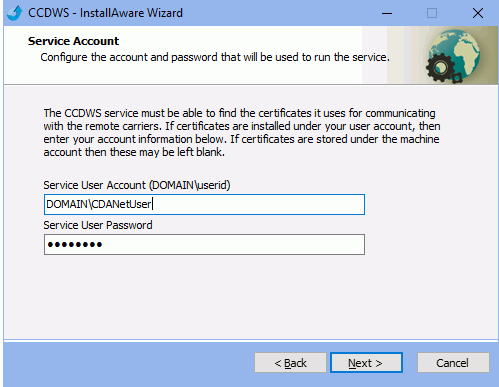Close the CCDWS wizard window

click(x=478, y=13)
